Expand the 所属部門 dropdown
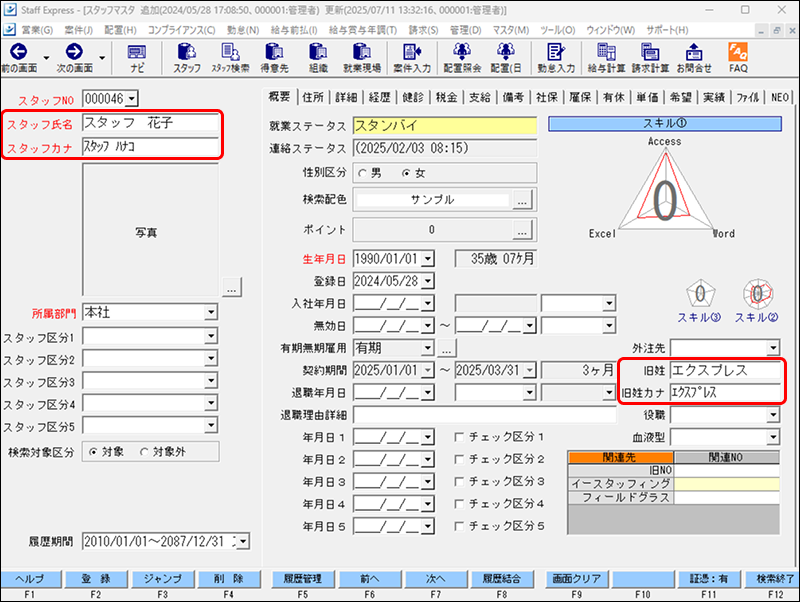 point(211,312)
